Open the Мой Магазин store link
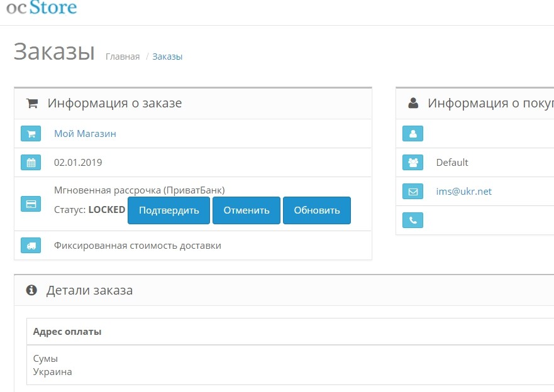 [85, 134]
